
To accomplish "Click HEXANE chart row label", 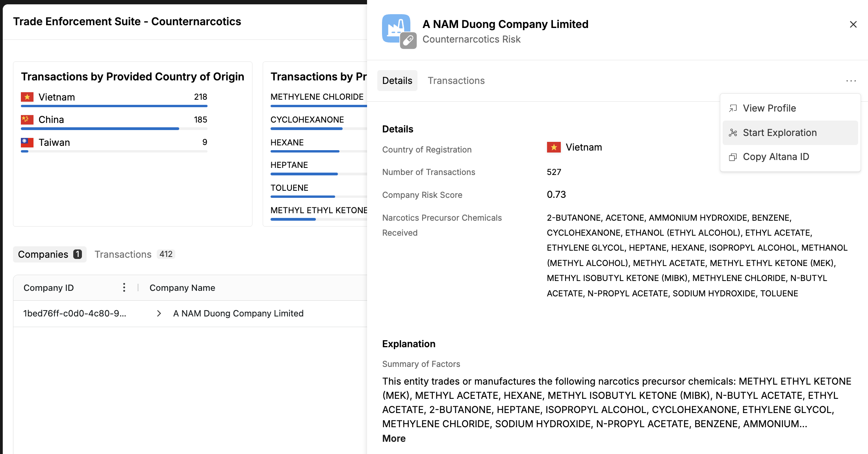I will click(x=287, y=143).
